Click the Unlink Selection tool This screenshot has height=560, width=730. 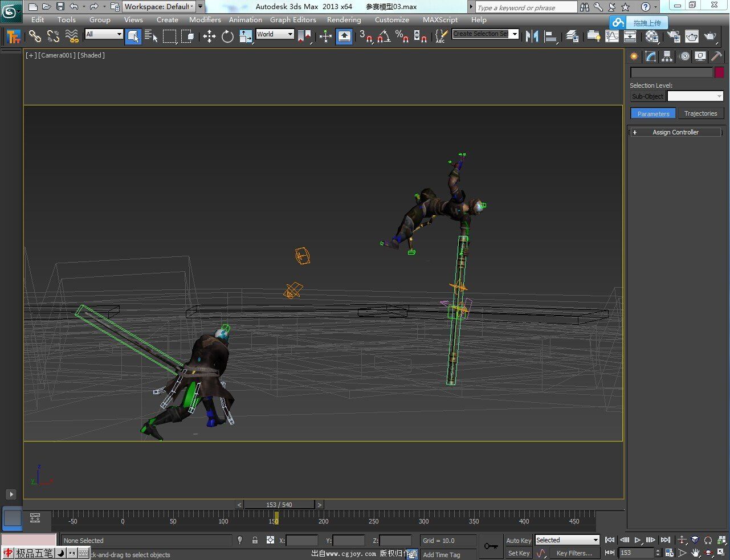tap(53, 36)
